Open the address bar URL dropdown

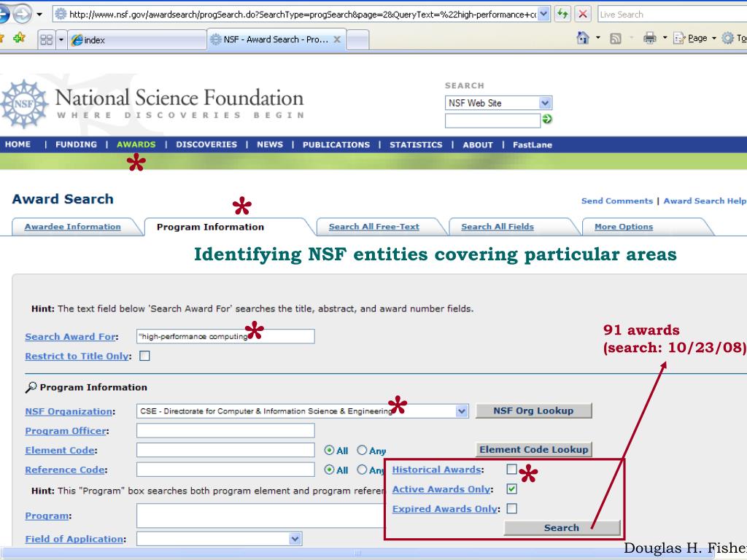point(544,14)
